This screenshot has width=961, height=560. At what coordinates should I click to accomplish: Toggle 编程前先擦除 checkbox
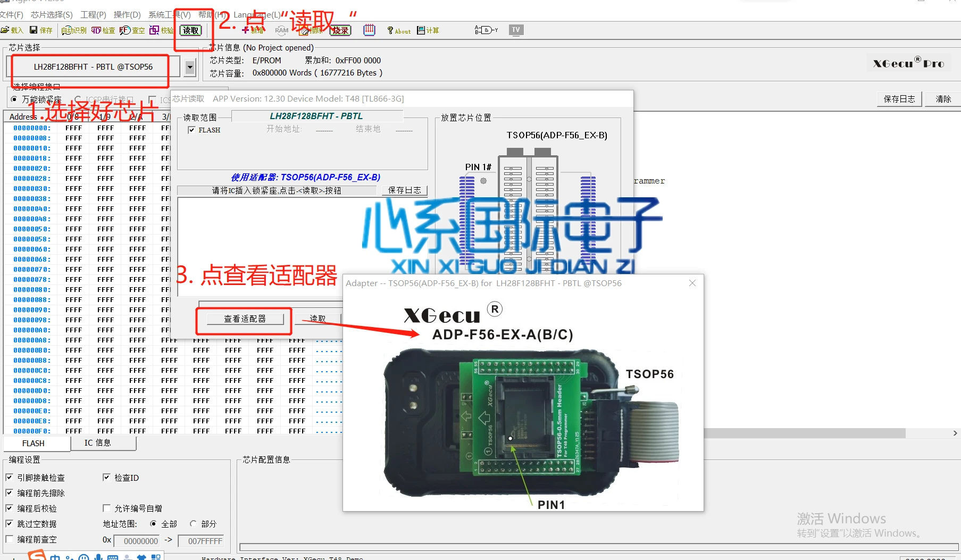click(9, 493)
